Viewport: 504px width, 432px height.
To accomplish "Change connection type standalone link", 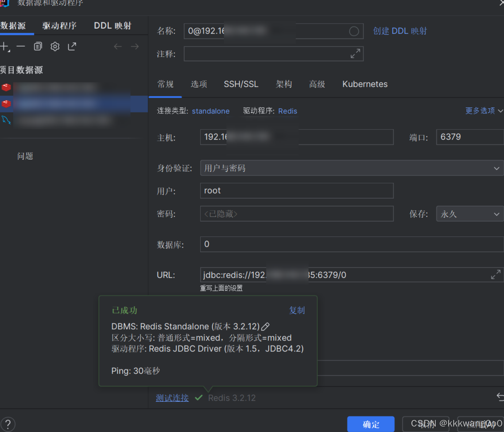I will (211, 111).
